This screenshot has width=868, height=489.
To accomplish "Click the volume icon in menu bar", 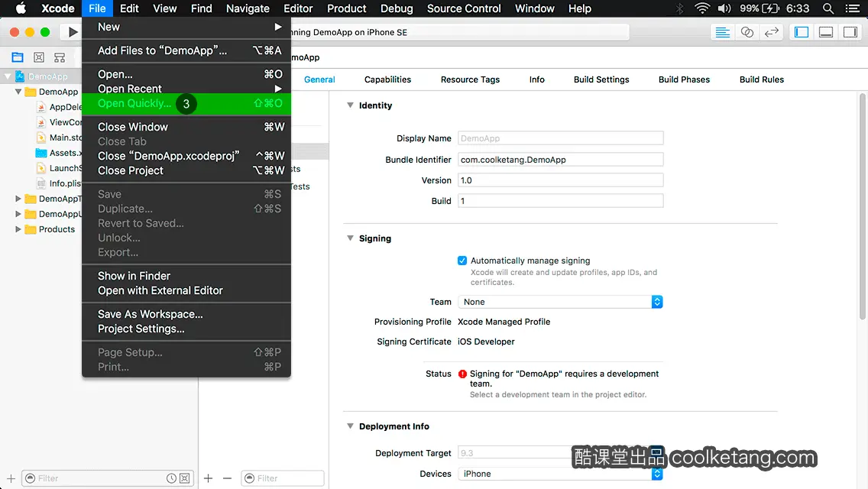I will click(724, 8).
